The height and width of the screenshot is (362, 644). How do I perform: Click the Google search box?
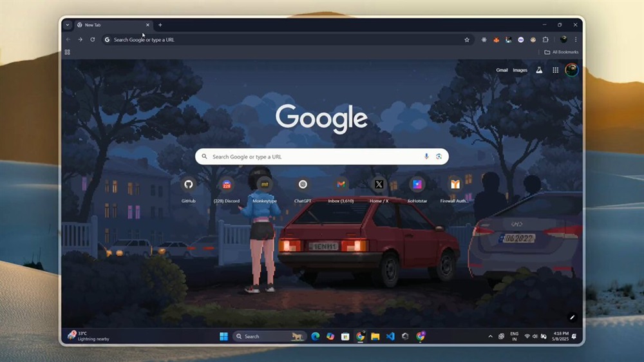coord(321,157)
